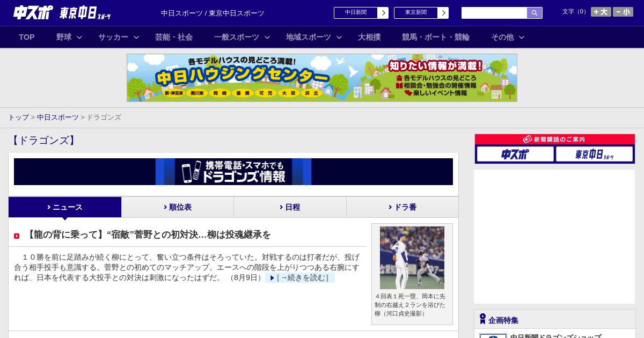
Task: Click the 新聞購読のご案内 header
Action: pyautogui.click(x=555, y=139)
